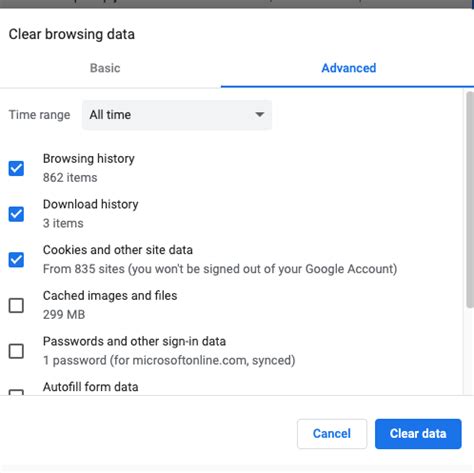Enable Cached images and files checkbox
This screenshot has width=474, height=473.
pos(16,305)
